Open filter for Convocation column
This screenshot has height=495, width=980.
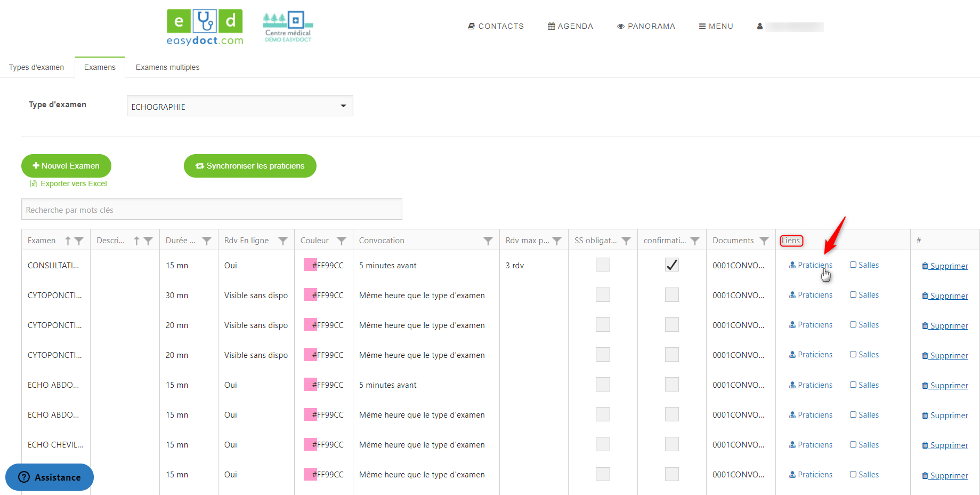(x=488, y=241)
